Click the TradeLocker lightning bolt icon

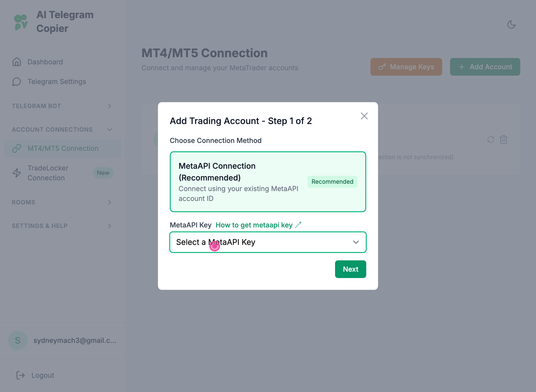pyautogui.click(x=17, y=173)
